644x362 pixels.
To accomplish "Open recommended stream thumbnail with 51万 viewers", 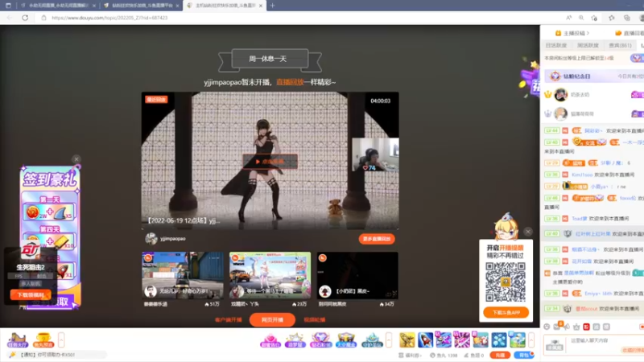I will (x=183, y=275).
